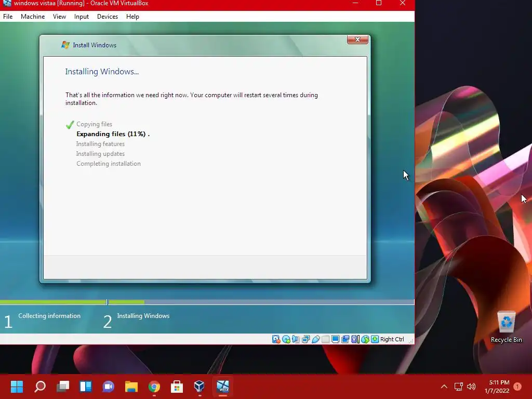Open the Machine menu
532x399 pixels.
(33, 16)
